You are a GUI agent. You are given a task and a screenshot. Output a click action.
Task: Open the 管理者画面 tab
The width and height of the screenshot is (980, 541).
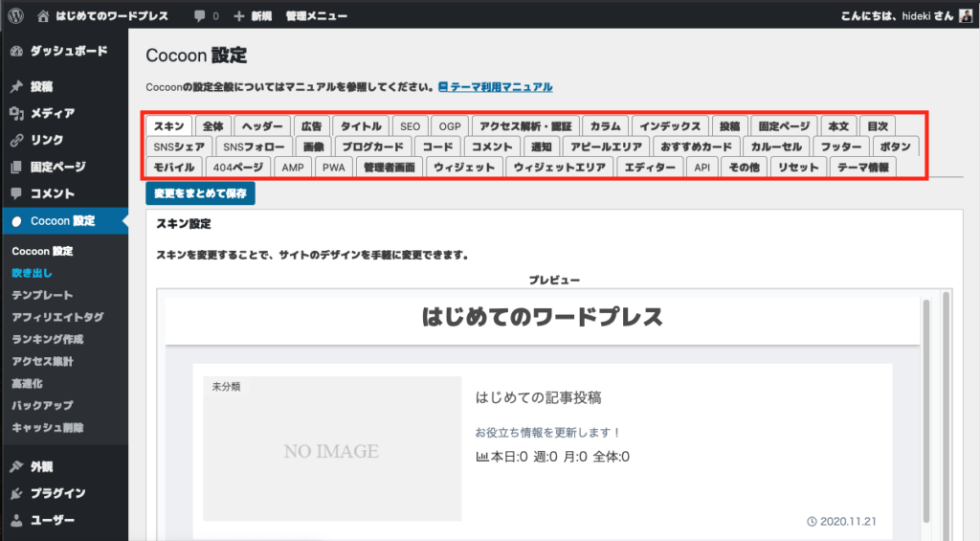(390, 168)
